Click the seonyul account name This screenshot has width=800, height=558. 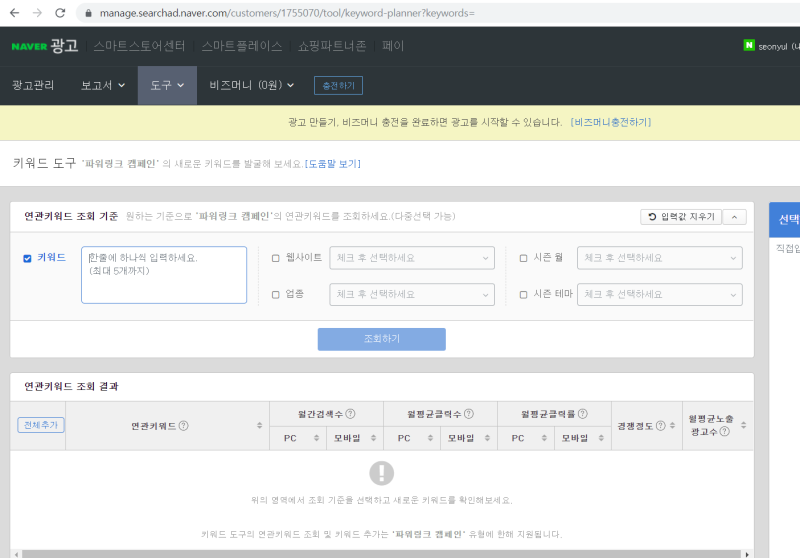coord(772,46)
